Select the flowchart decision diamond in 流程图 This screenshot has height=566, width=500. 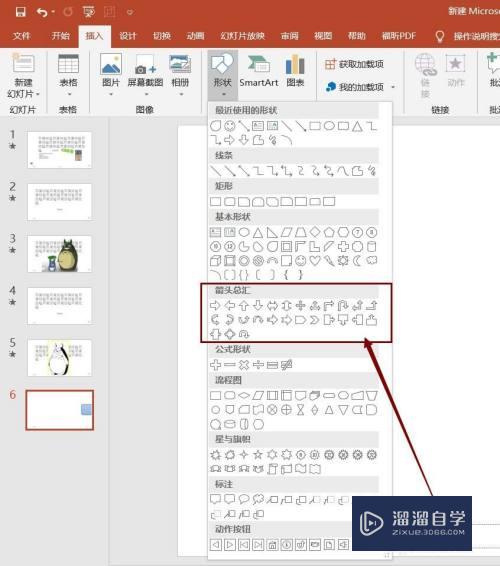[244, 396]
